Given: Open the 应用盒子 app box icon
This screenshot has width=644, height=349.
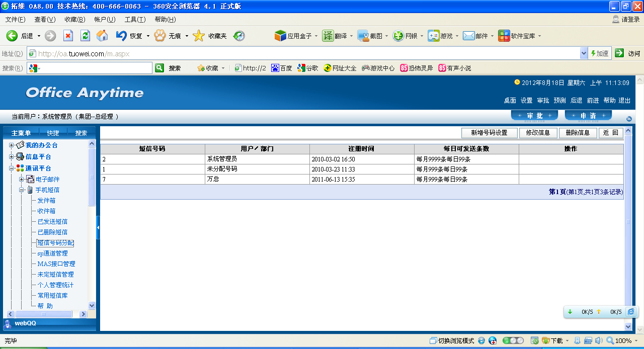Looking at the screenshot, I should tap(280, 36).
